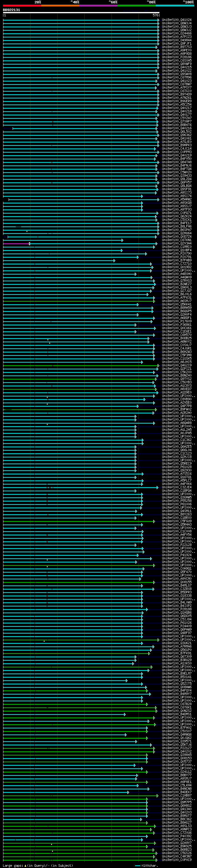The height and width of the screenshot is (868, 197).
Task: Click the green ~80% identity legend bar
Action: tap(137, 6)
